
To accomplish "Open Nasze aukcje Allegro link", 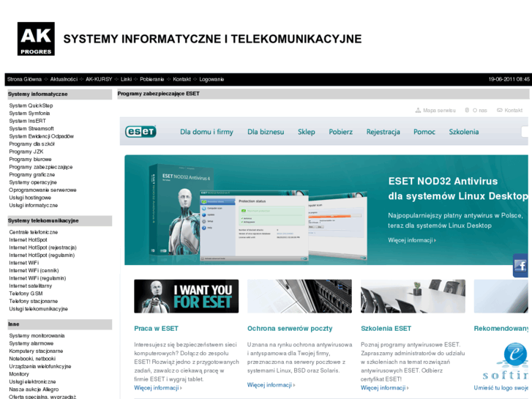I will [x=34, y=389].
